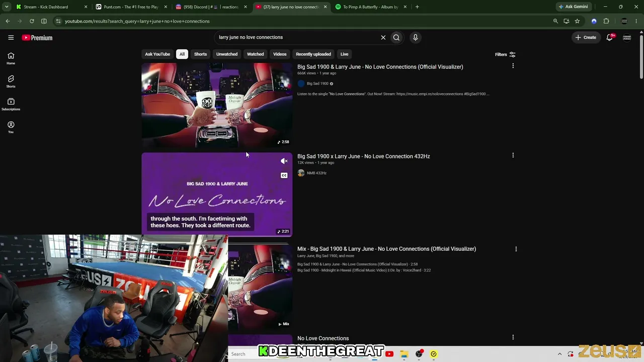Open YouTube from the Windows taskbar
The image size is (644, 362).
389,354
